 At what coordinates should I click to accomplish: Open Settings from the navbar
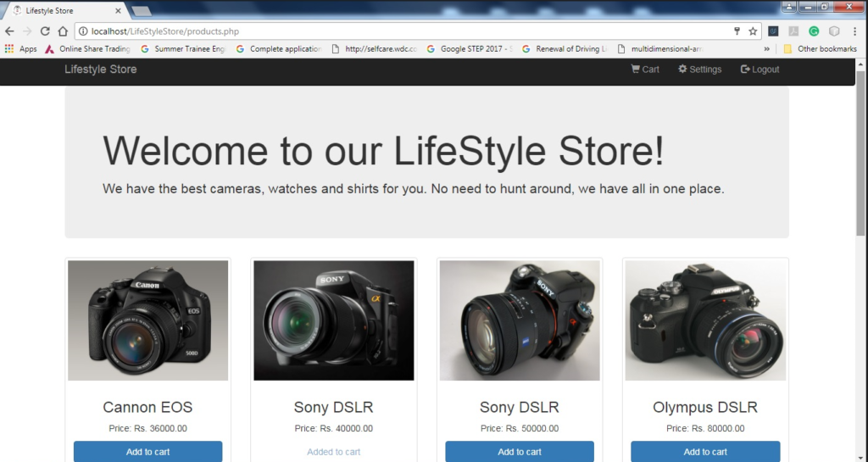tap(699, 70)
